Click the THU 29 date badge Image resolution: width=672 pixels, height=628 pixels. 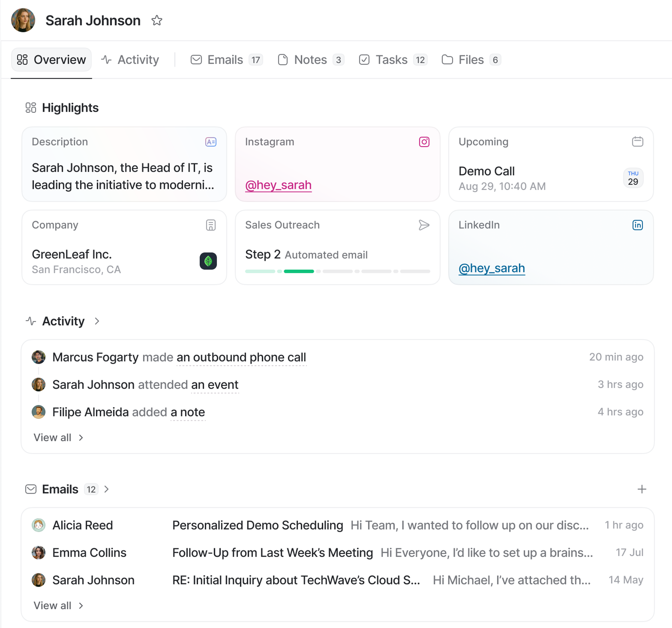[x=633, y=178]
